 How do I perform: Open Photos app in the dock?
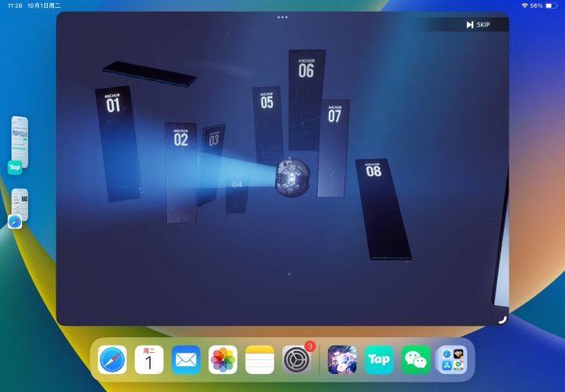click(223, 360)
